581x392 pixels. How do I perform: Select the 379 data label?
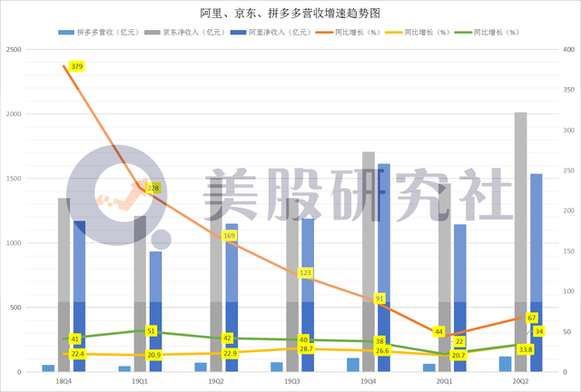[x=76, y=66]
